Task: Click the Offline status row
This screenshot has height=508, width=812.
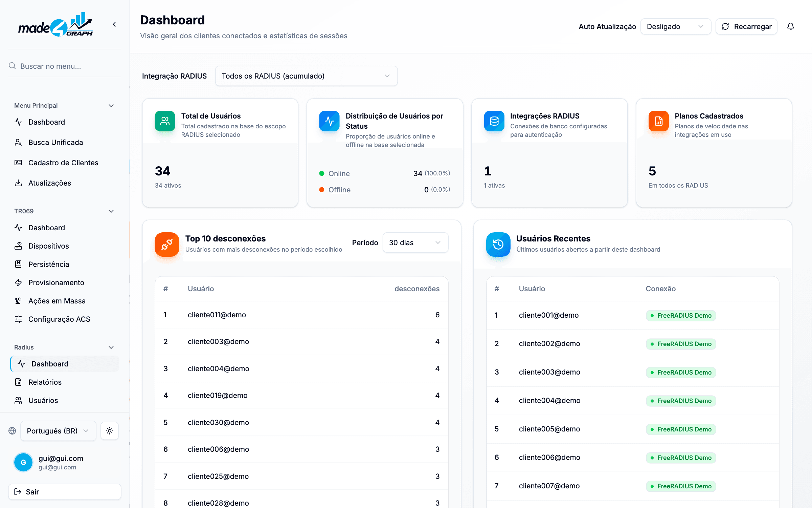Action: [x=385, y=190]
